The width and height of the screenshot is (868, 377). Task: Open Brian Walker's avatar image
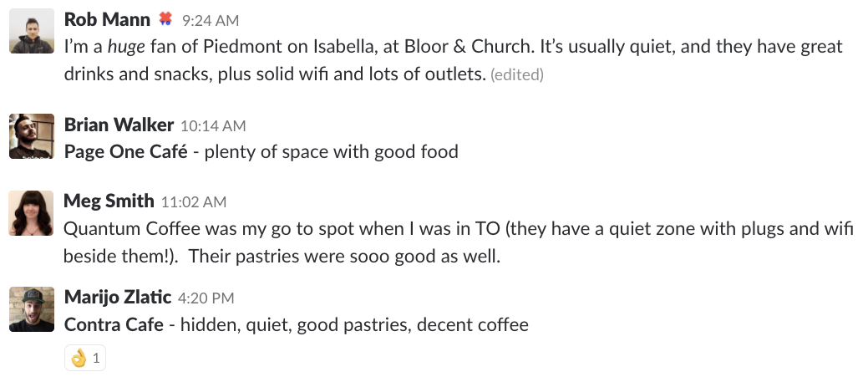coord(32,136)
